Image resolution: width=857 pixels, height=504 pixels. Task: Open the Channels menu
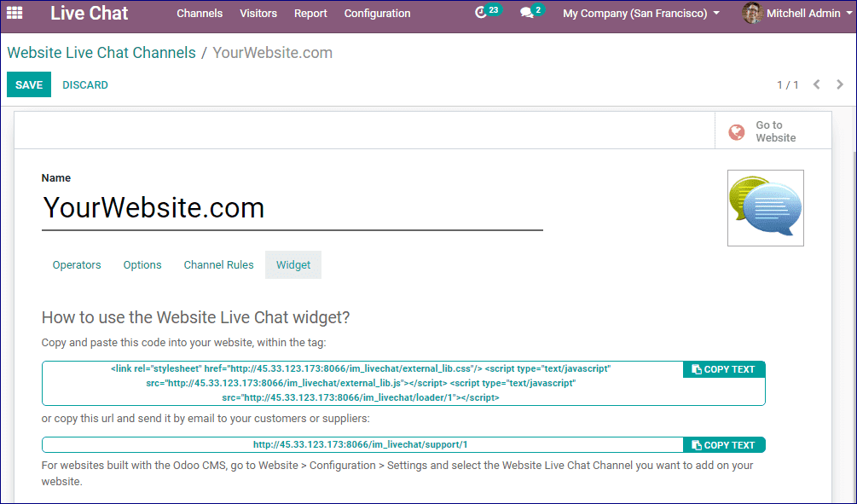[200, 13]
